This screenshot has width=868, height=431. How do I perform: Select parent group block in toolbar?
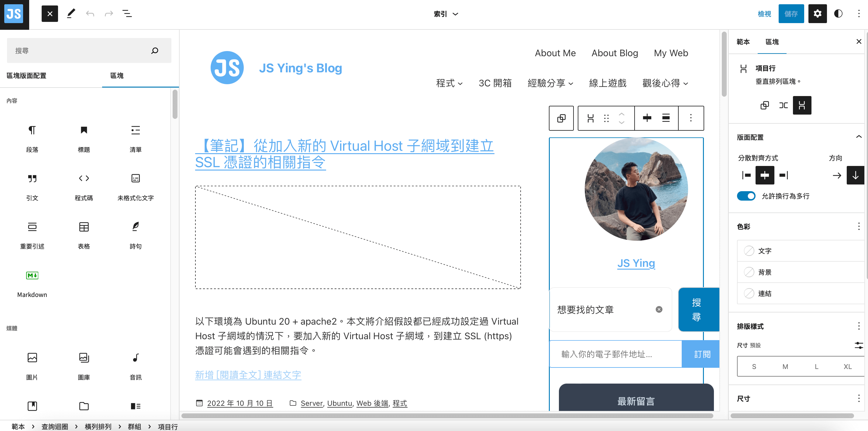[561, 118]
